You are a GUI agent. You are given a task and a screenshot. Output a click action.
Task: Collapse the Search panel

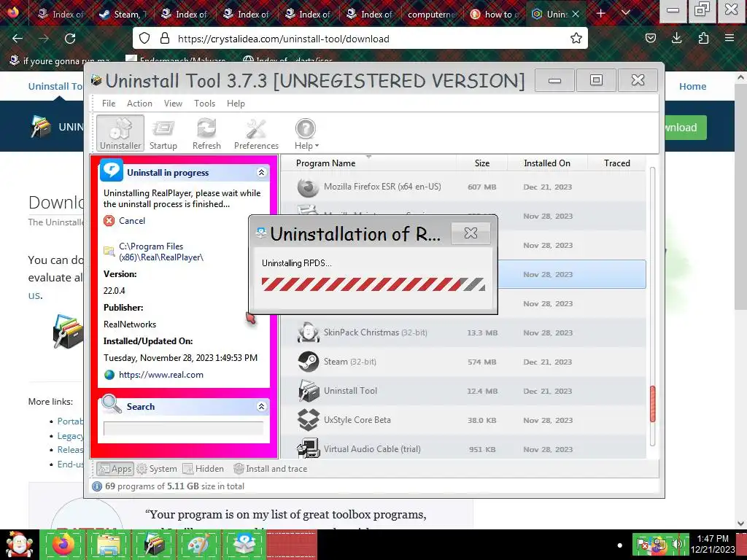261,406
